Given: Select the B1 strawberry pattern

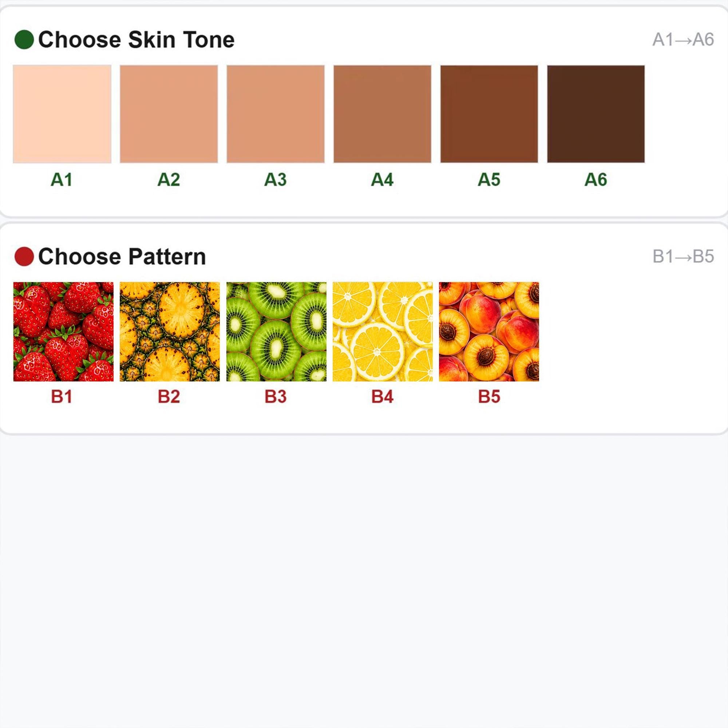Looking at the screenshot, I should [x=63, y=332].
